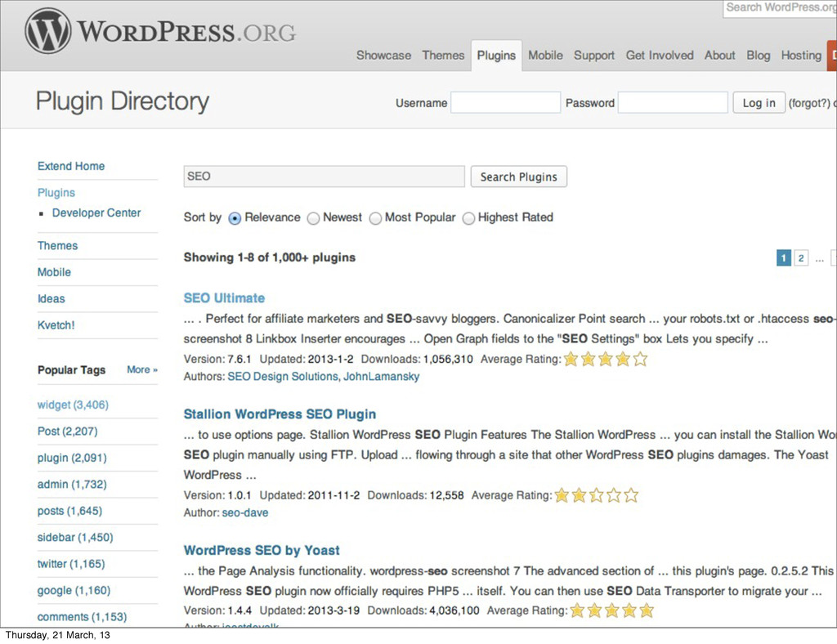This screenshot has height=644, width=837.
Task: Open the Hosting navigation item
Action: point(801,56)
